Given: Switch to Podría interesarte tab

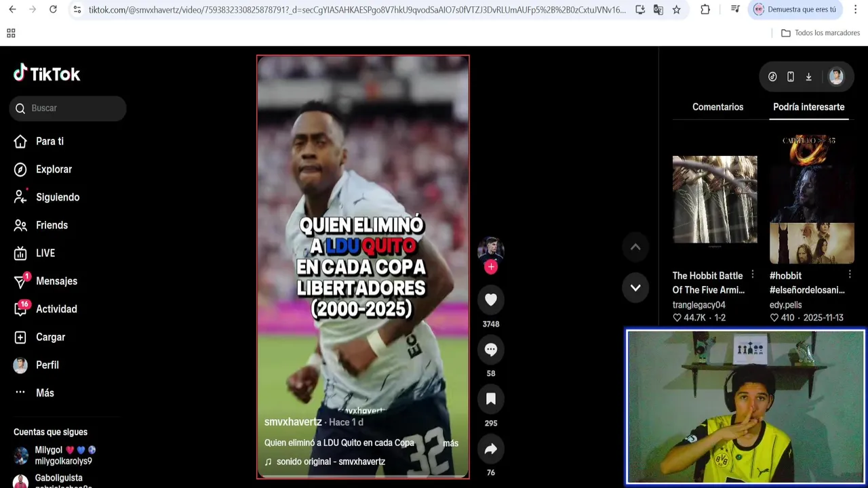Looking at the screenshot, I should (808, 107).
